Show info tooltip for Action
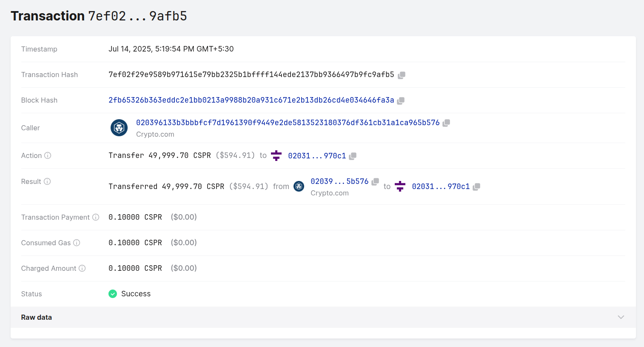 [48, 155]
